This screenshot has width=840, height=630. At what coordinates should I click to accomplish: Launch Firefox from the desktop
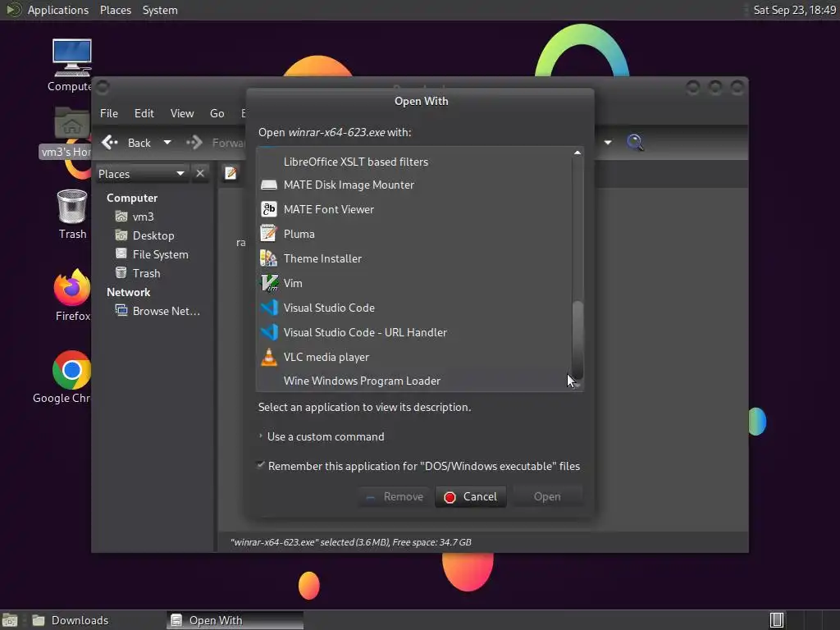(72, 288)
